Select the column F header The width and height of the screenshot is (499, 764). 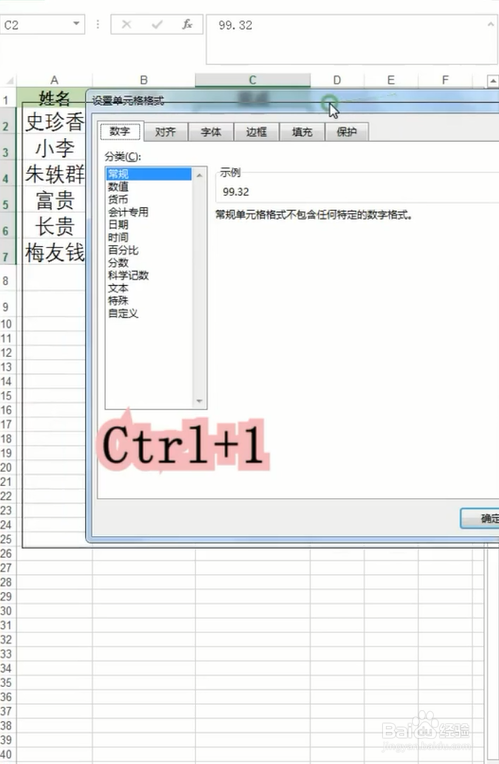(x=445, y=80)
